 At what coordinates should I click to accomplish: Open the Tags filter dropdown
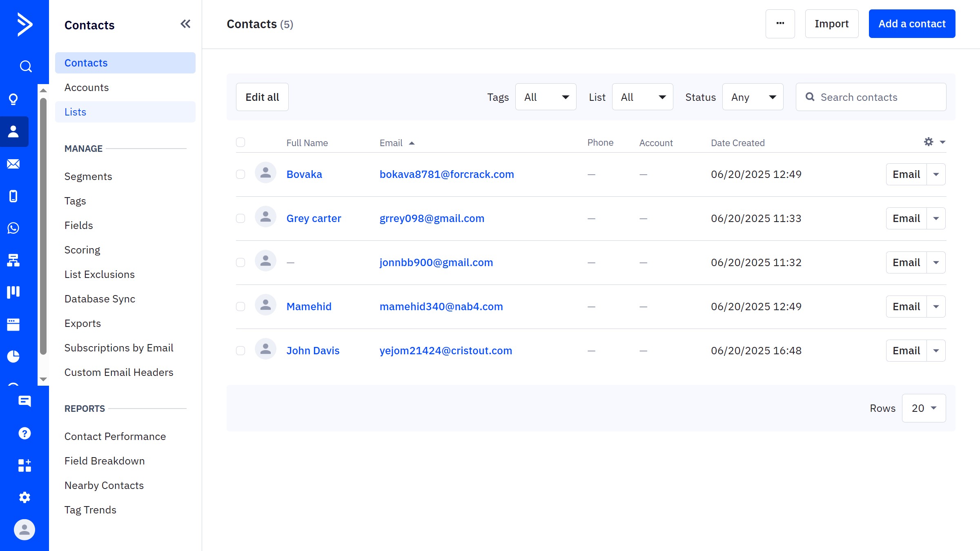546,97
